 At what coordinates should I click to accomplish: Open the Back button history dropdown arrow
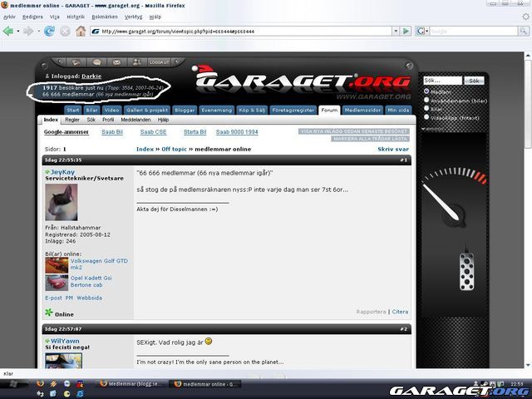click(18, 32)
